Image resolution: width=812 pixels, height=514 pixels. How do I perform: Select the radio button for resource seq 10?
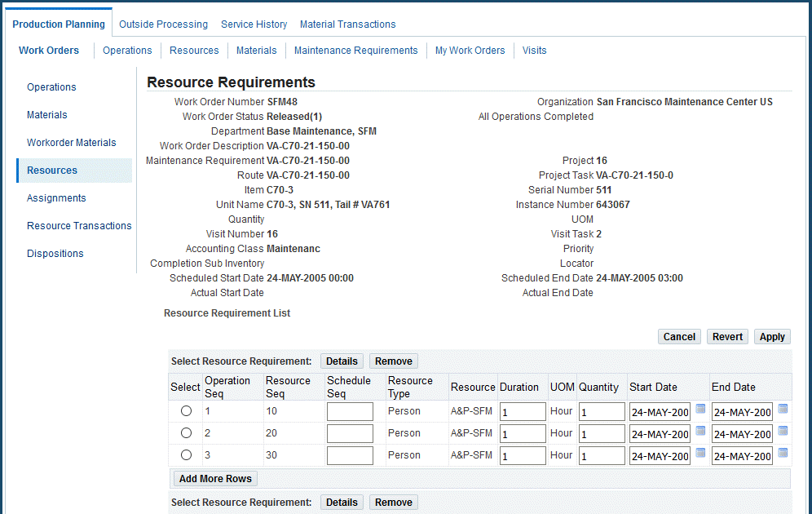186,411
